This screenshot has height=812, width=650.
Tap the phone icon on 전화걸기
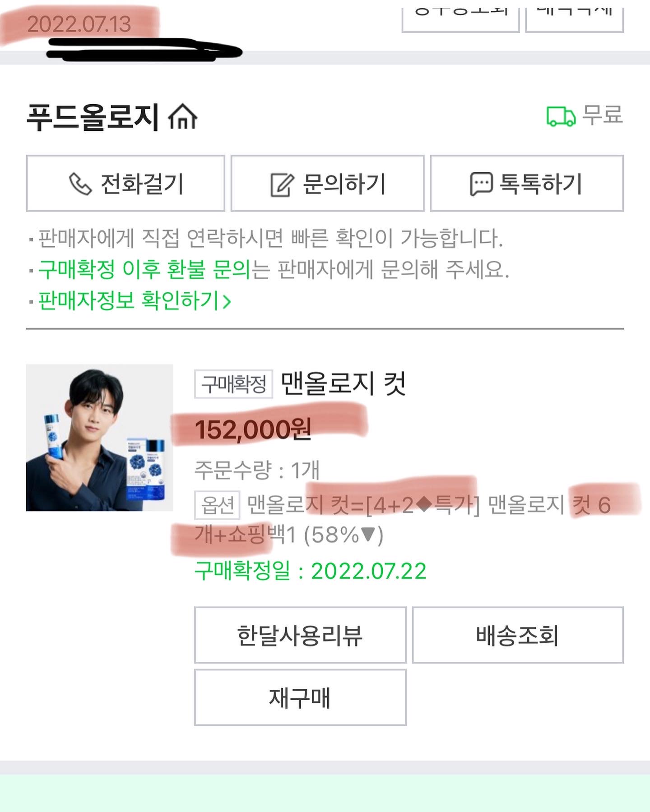coord(80,184)
